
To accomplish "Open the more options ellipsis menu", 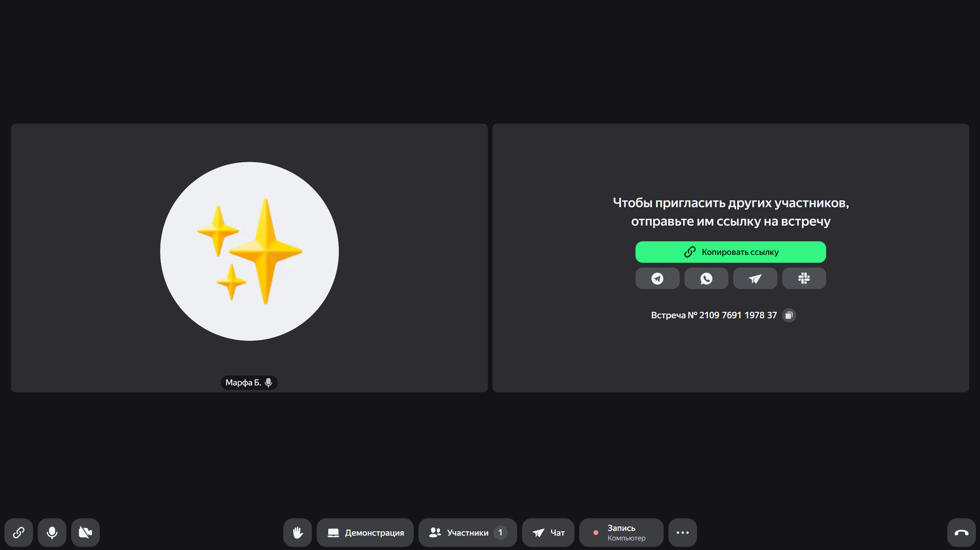I will 682,532.
